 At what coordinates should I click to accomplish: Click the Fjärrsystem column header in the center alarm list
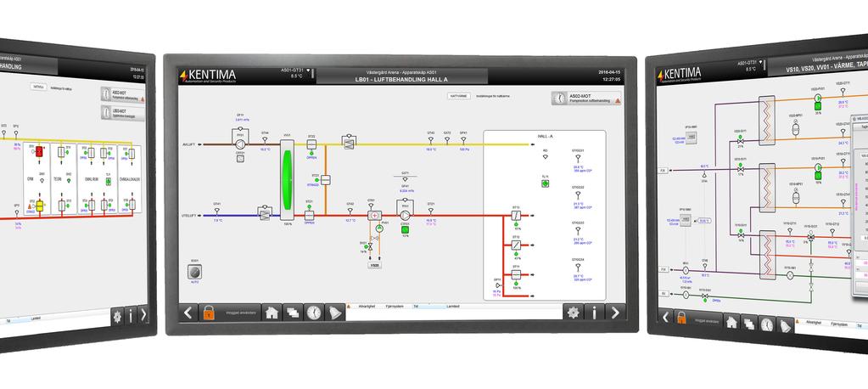[x=395, y=306]
